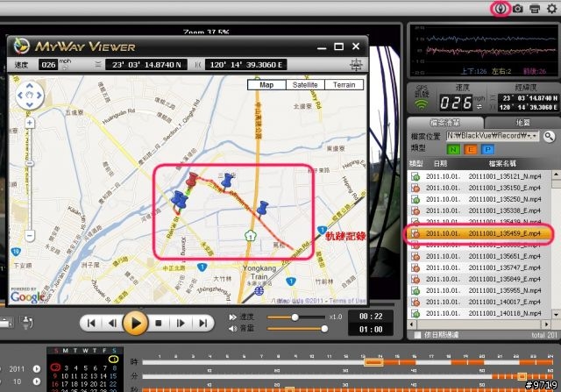
Task: Click the hand icon in the pan control
Action: click(x=30, y=96)
